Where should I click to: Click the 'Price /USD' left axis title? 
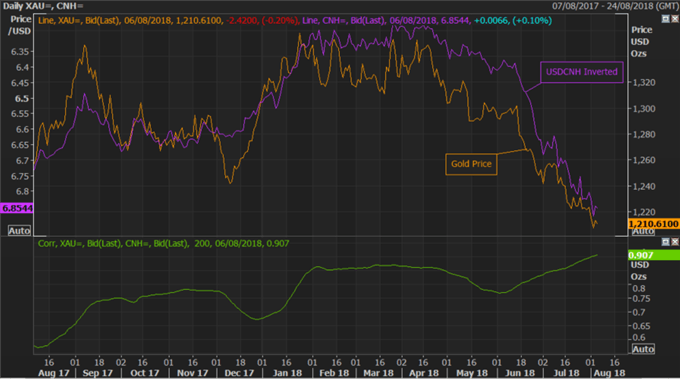(20, 25)
